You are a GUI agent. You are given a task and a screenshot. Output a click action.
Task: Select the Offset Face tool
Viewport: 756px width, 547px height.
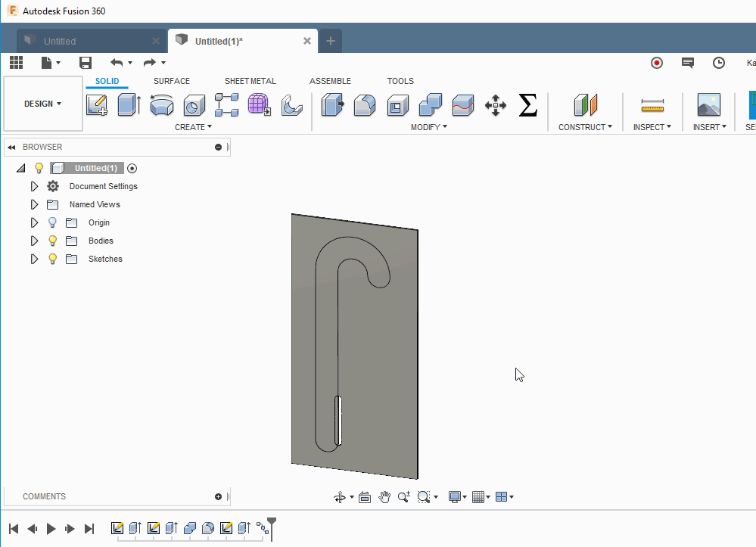[x=463, y=105]
